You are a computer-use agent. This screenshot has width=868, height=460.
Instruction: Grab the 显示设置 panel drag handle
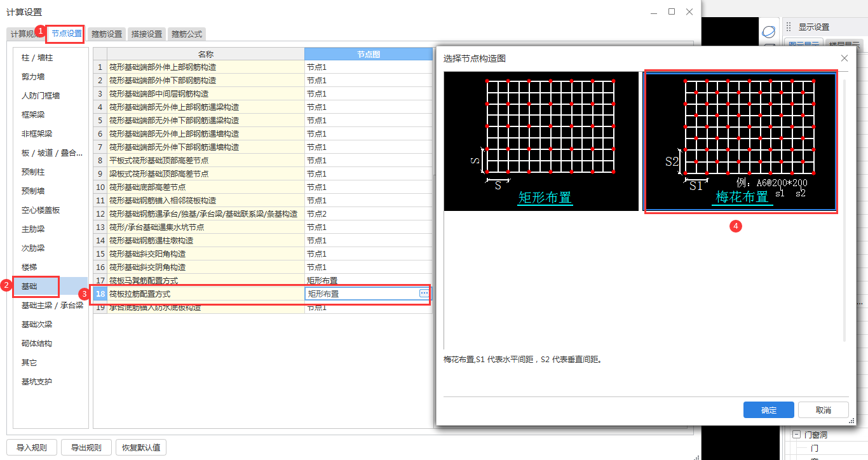[x=789, y=27]
